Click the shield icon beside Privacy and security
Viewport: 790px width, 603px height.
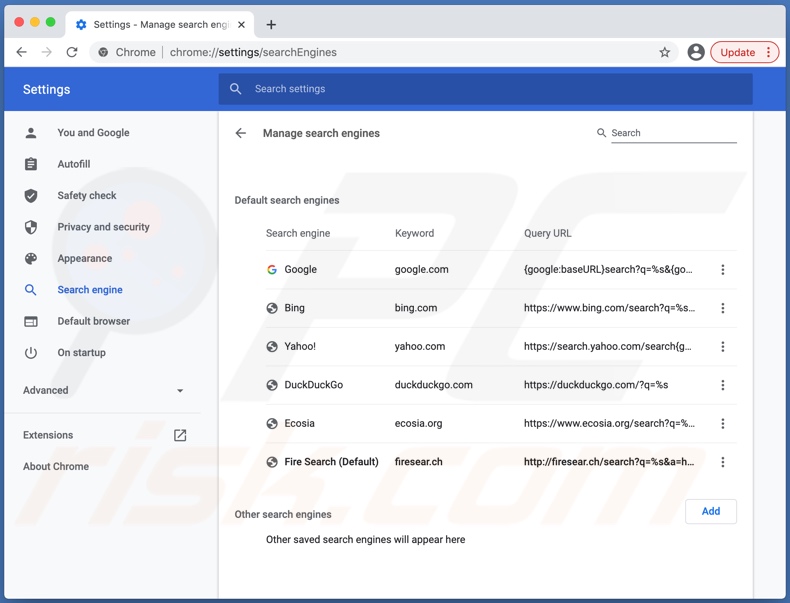pyautogui.click(x=31, y=227)
